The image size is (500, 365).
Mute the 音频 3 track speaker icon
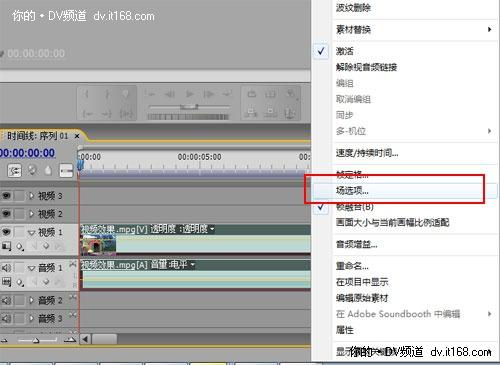[6, 319]
